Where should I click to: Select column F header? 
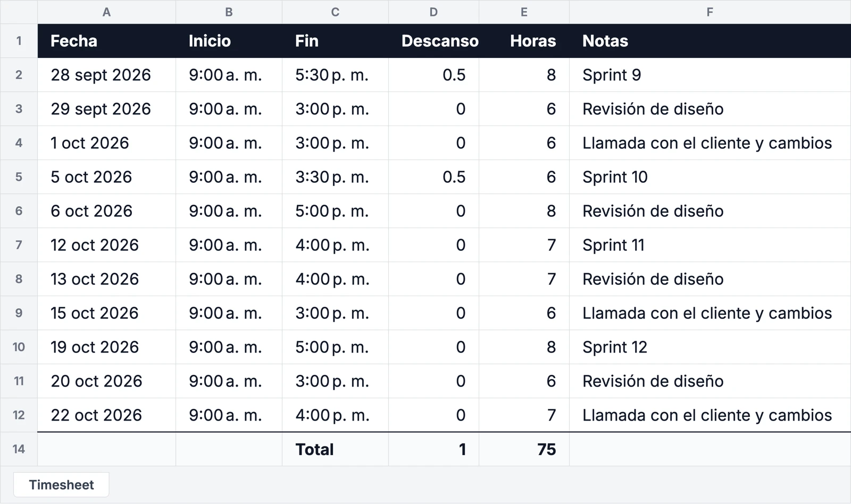click(710, 12)
